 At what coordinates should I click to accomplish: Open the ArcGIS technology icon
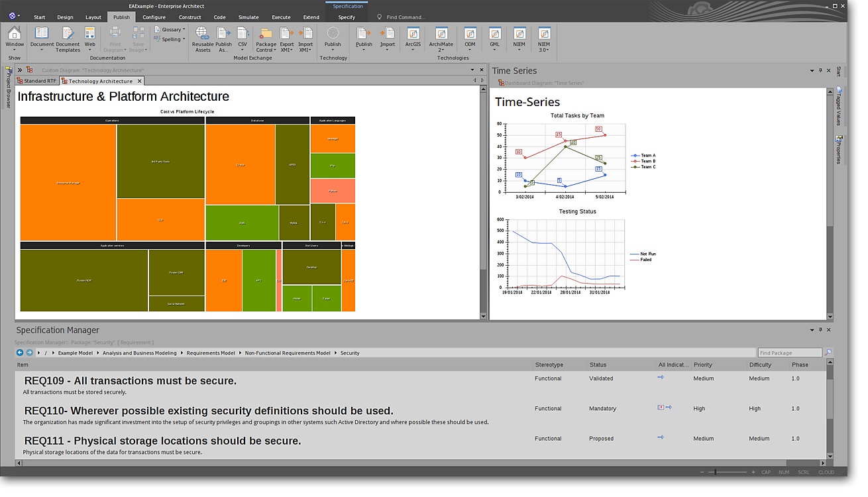tap(413, 38)
